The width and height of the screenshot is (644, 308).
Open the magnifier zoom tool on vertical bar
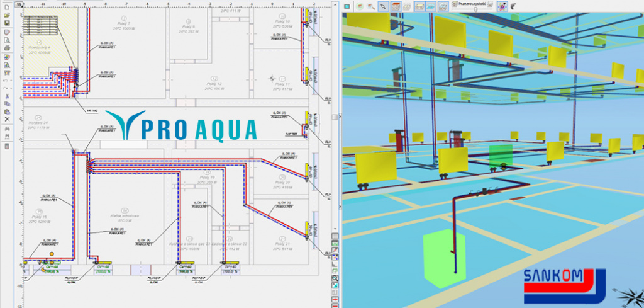pyautogui.click(x=335, y=278)
